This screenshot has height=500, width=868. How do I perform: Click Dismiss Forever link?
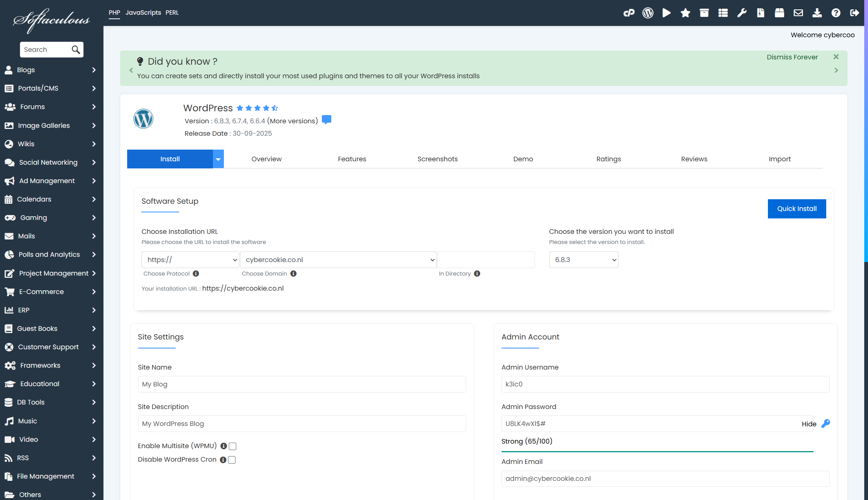(x=792, y=57)
